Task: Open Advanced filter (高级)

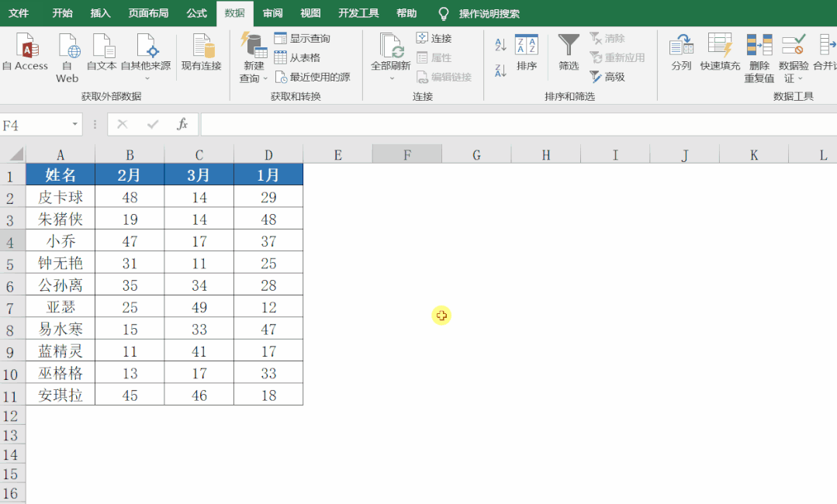Action: click(x=607, y=77)
